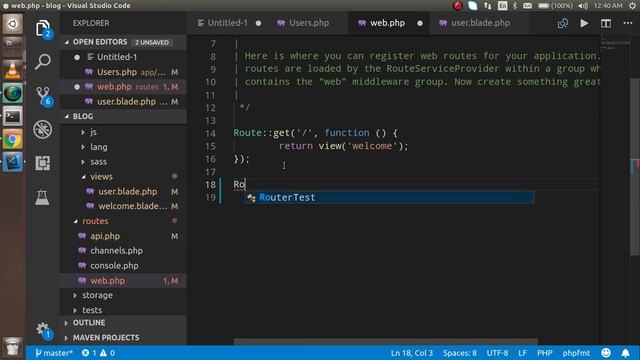Open Chrome from the dock
Image resolution: width=640 pixels, height=360 pixels.
13,140
